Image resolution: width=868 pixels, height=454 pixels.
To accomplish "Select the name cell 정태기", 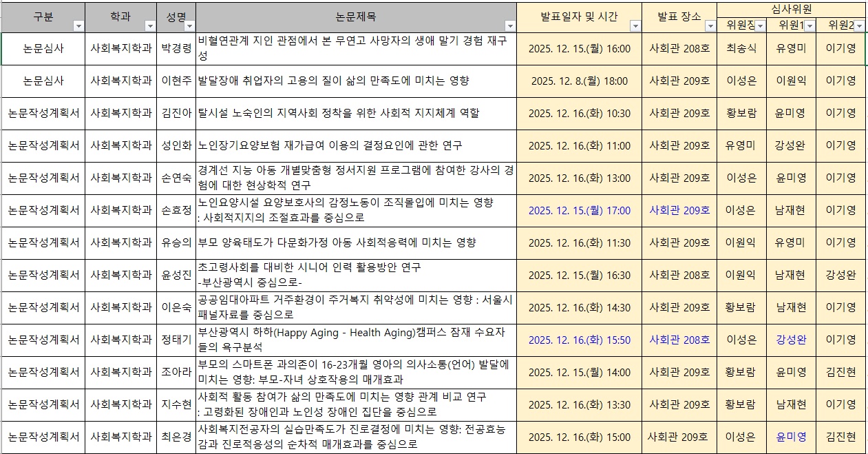I will (x=176, y=340).
